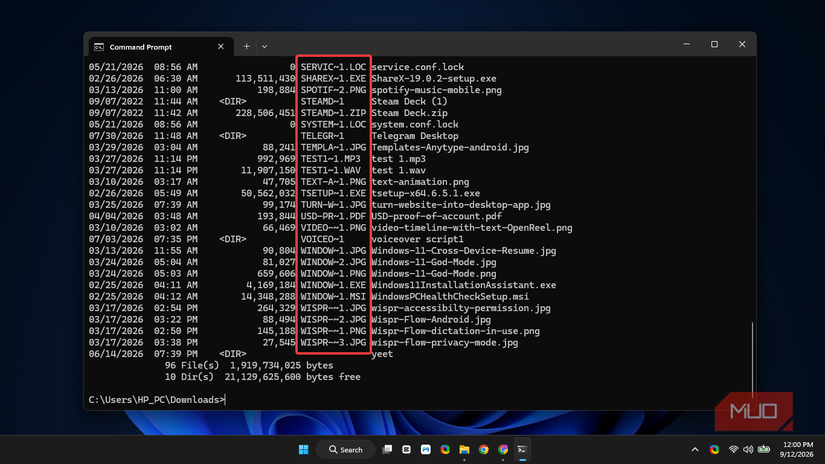Click directory name yeet
825x464 pixels.
coord(383,354)
